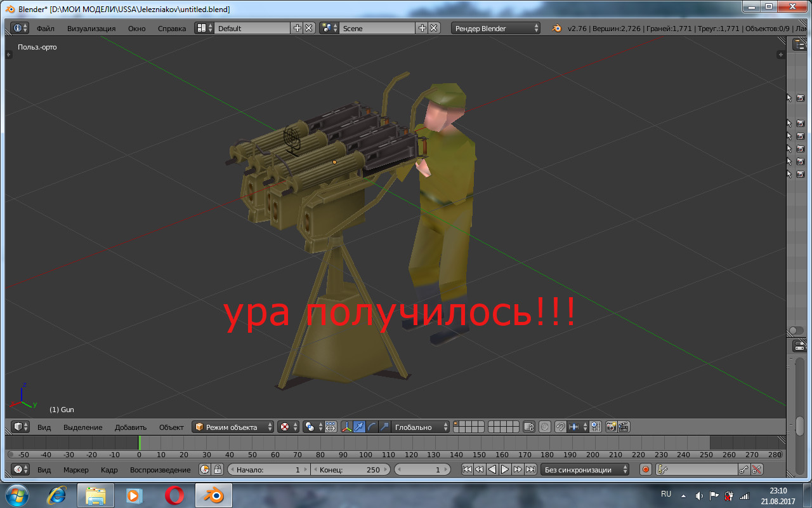This screenshot has height=508, width=812.
Task: Open the Файл menu
Action: click(45, 29)
